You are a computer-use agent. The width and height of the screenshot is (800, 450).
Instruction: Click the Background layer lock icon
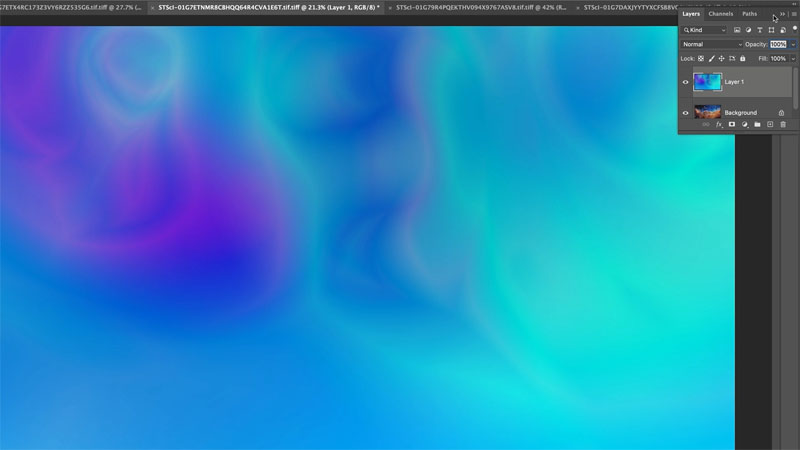tap(781, 113)
